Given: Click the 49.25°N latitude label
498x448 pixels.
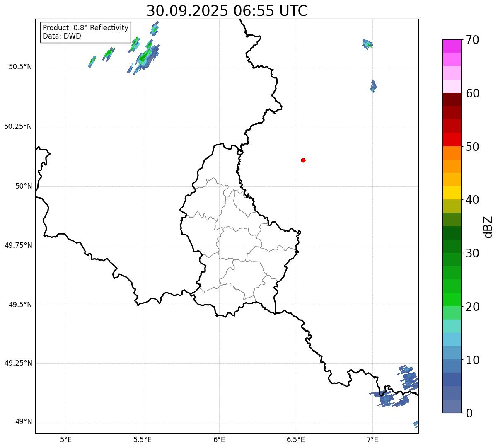Looking at the screenshot, I should 18,363.
